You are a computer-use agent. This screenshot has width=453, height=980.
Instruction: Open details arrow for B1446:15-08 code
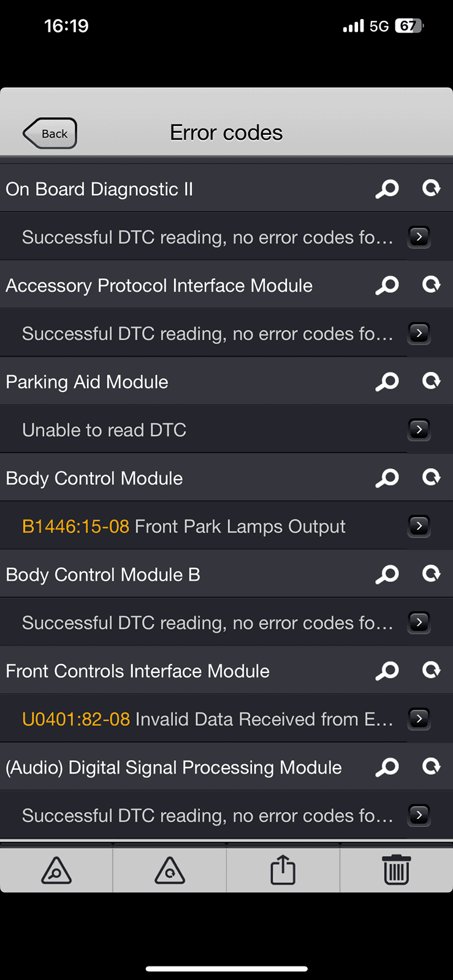[419, 526]
